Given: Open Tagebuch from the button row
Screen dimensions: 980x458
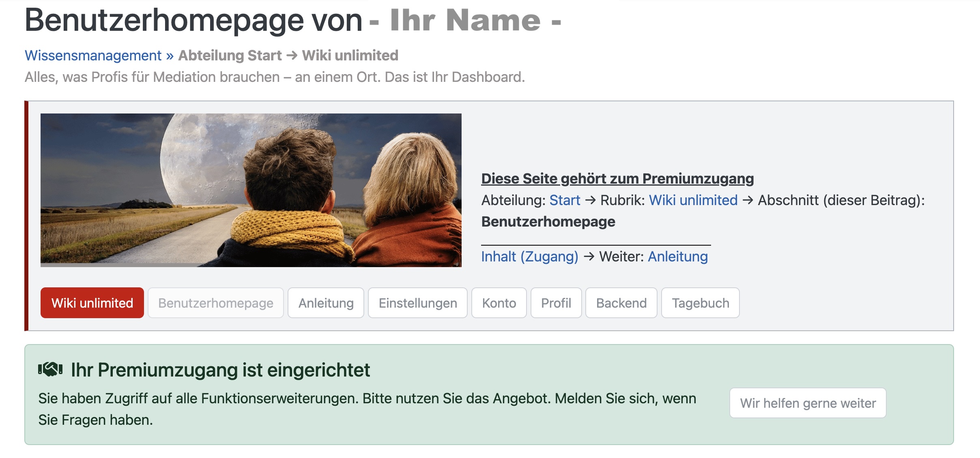Looking at the screenshot, I should point(700,303).
